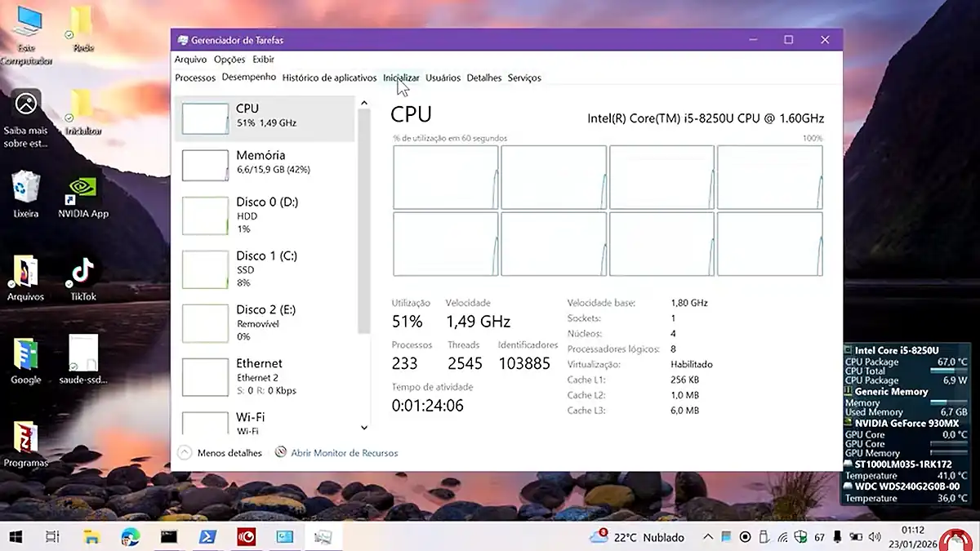Open the Este Computador desktop icon
The width and height of the screenshot is (980, 551).
pyautogui.click(x=26, y=34)
